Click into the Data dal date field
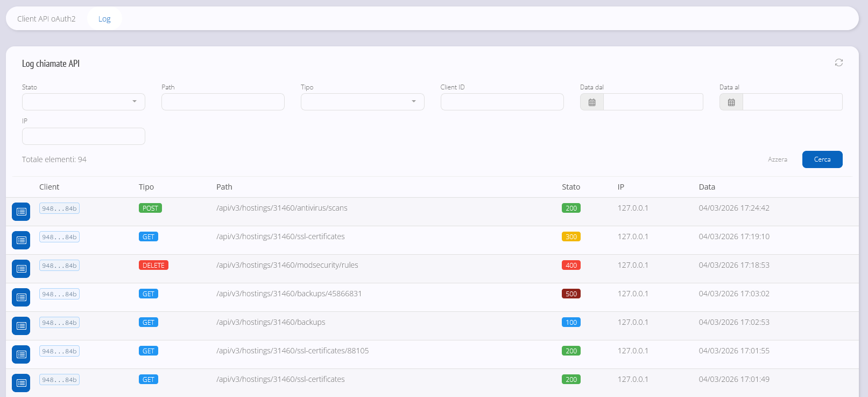 (653, 102)
